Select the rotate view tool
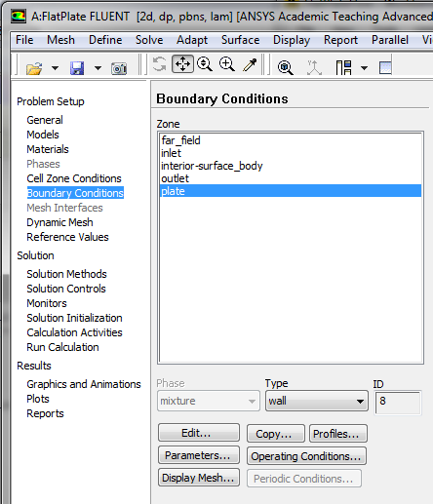The width and height of the screenshot is (433, 504). pyautogui.click(x=160, y=64)
